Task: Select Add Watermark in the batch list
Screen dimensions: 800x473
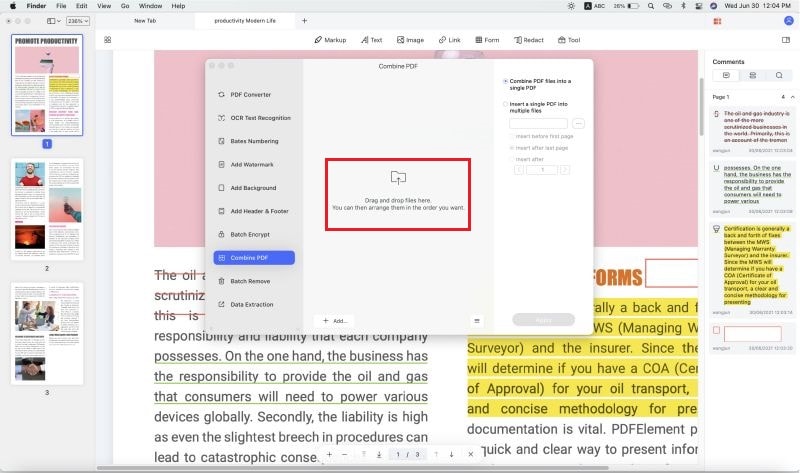Action: pos(254,165)
